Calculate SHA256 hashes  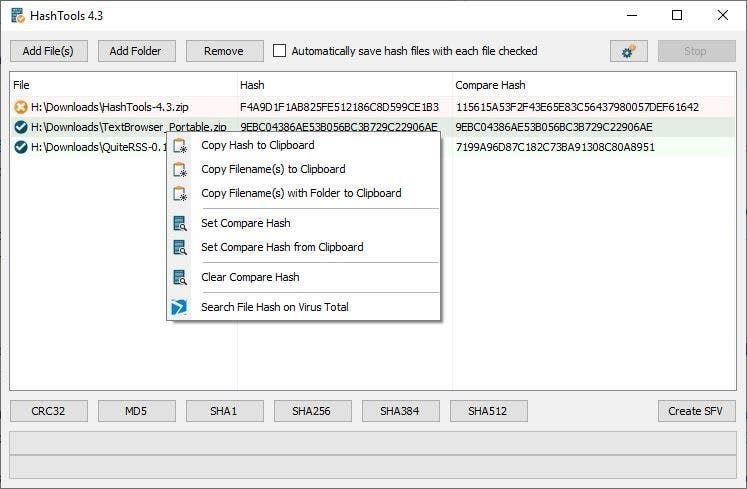tap(313, 411)
